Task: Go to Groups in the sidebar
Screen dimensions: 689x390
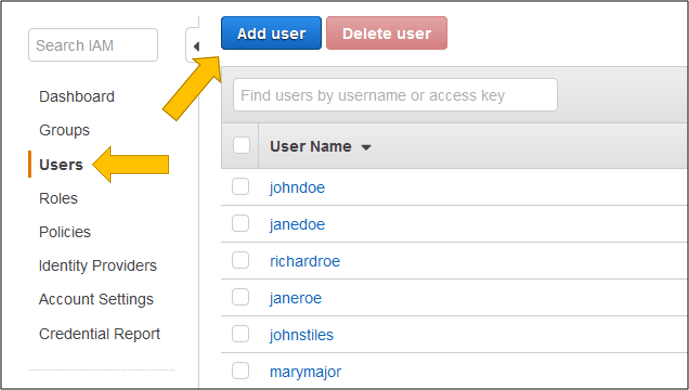Action: pyautogui.click(x=65, y=130)
